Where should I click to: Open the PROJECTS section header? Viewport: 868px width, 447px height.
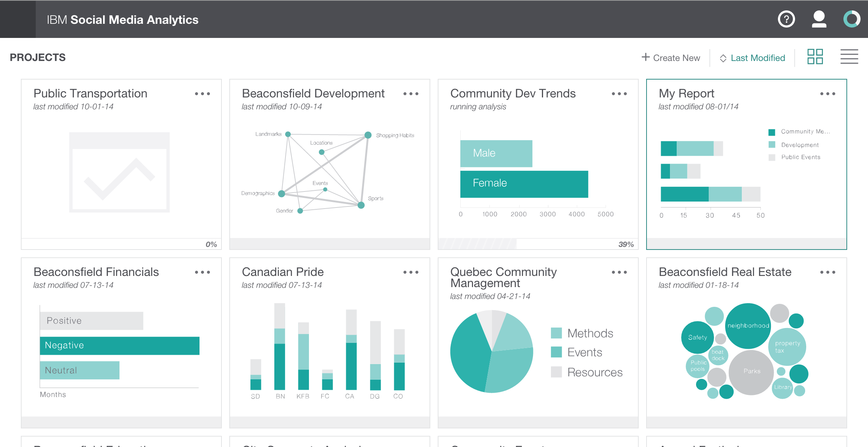[38, 57]
